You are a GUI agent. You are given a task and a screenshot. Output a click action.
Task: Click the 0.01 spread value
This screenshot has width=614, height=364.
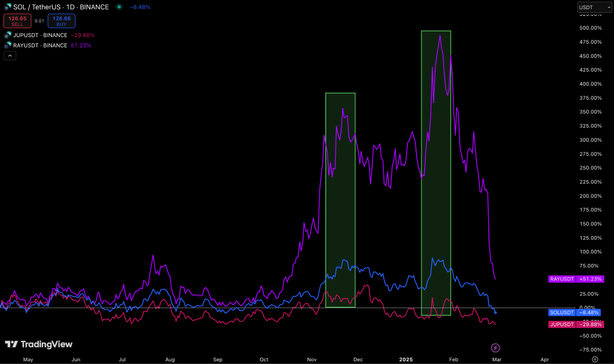click(39, 21)
